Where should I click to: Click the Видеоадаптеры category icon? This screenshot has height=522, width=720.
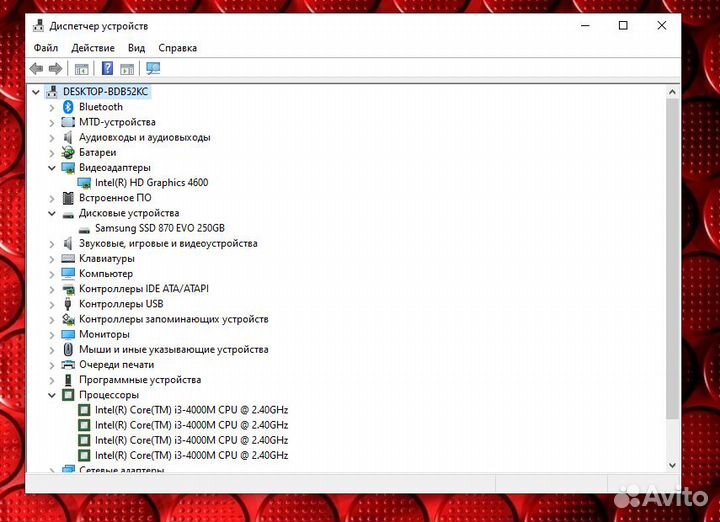[68, 168]
